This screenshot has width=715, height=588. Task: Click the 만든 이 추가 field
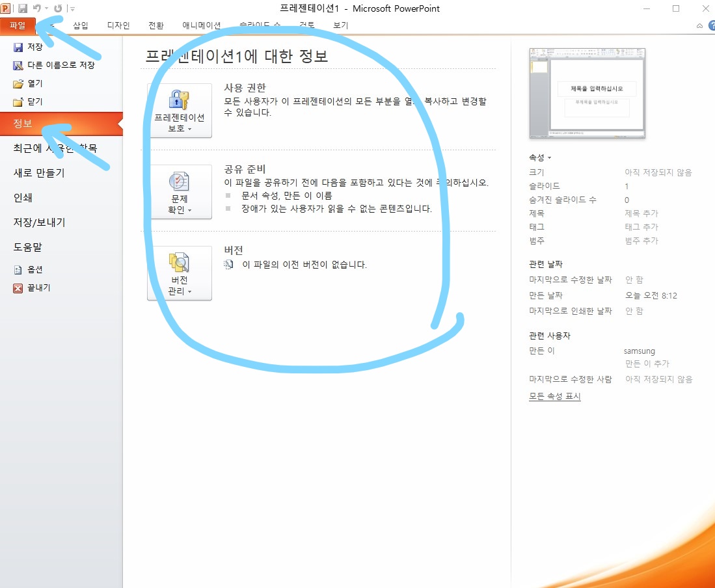(x=647, y=364)
